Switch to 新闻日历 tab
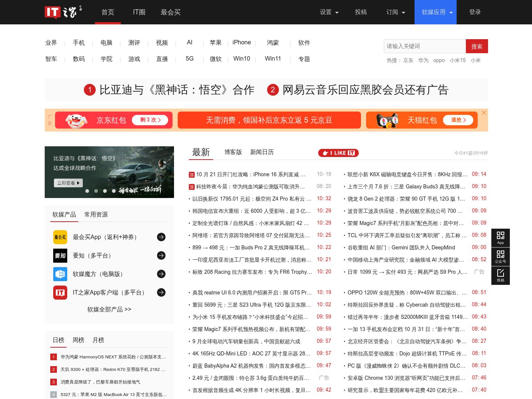 click(x=262, y=152)
